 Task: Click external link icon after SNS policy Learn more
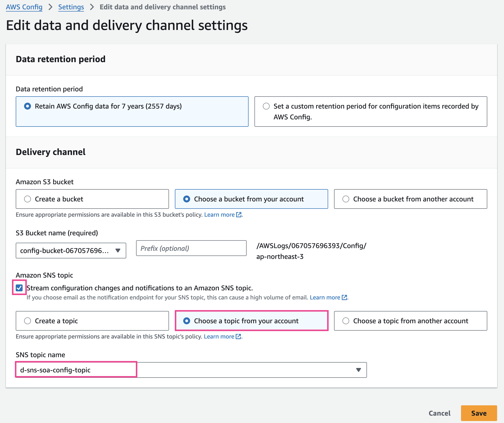238,337
